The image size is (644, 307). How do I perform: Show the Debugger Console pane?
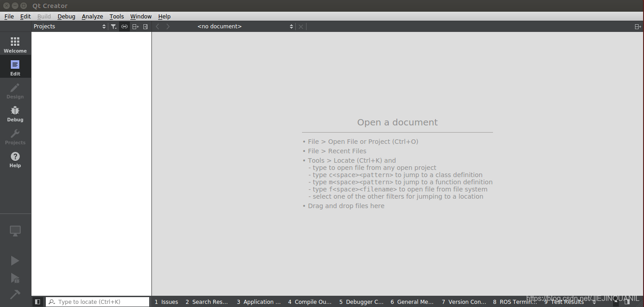click(x=361, y=302)
